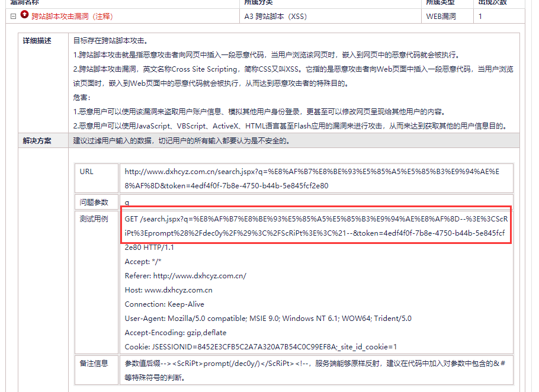Select the JavaScript、VBScript、ActiveX hazard line
The image size is (539, 392).
point(291,126)
